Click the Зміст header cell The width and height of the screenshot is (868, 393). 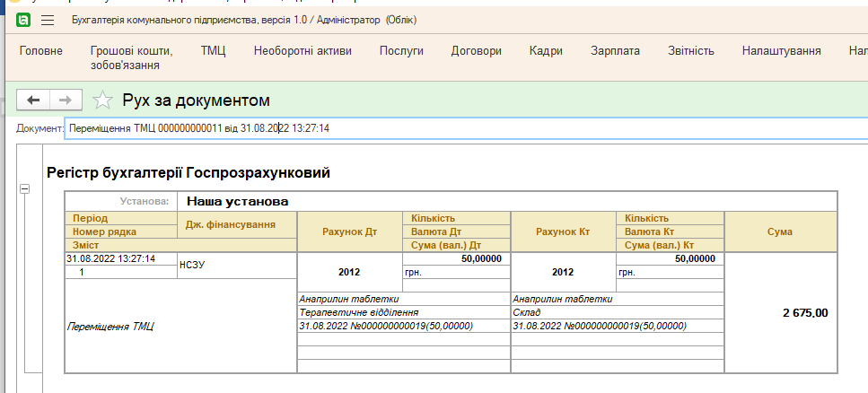(181, 245)
